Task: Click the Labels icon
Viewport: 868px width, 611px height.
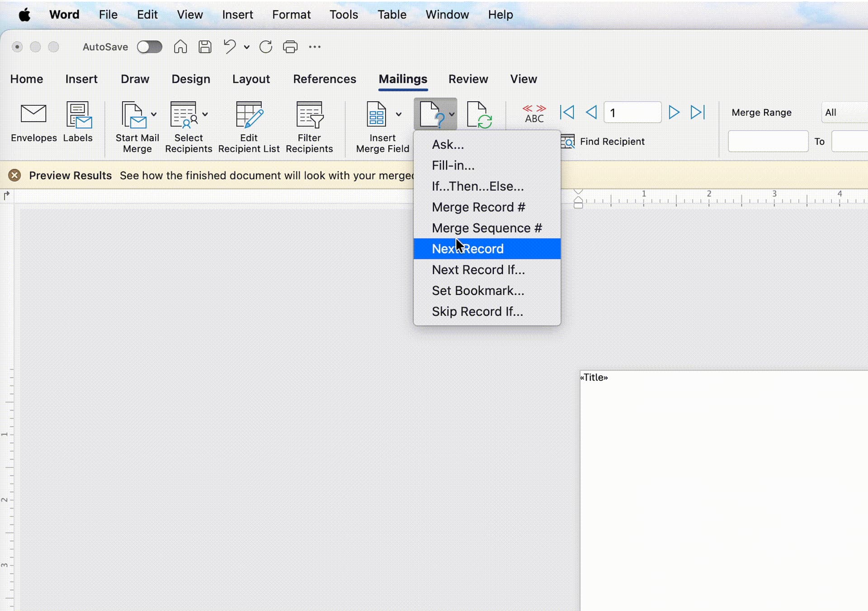Action: pos(78,115)
